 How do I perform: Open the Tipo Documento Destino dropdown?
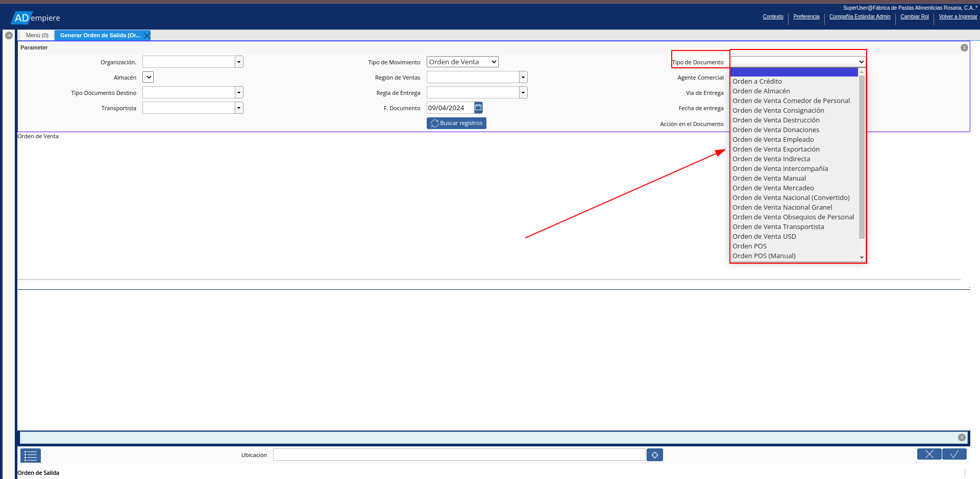click(x=239, y=92)
